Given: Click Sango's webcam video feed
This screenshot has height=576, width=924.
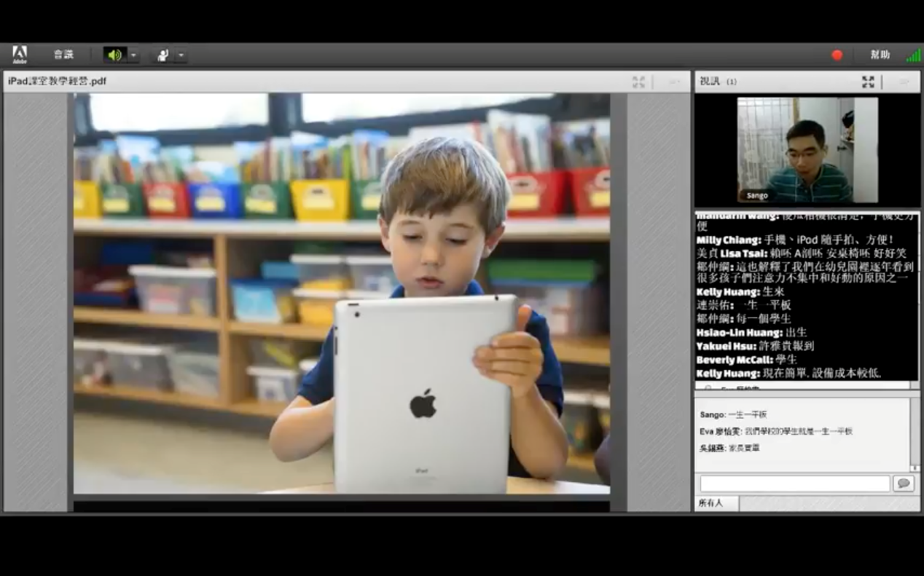Looking at the screenshot, I should 807,149.
